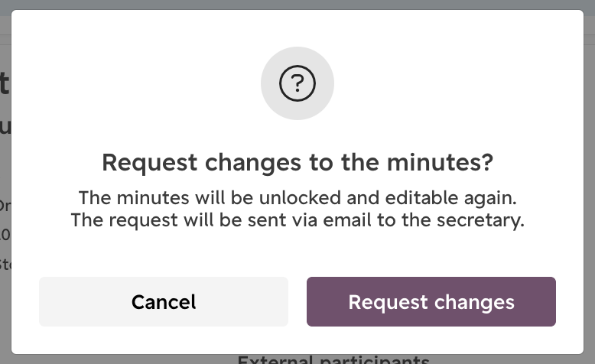Dismiss the dialog by clicking the dimmed backdrop above it

pos(297,5)
